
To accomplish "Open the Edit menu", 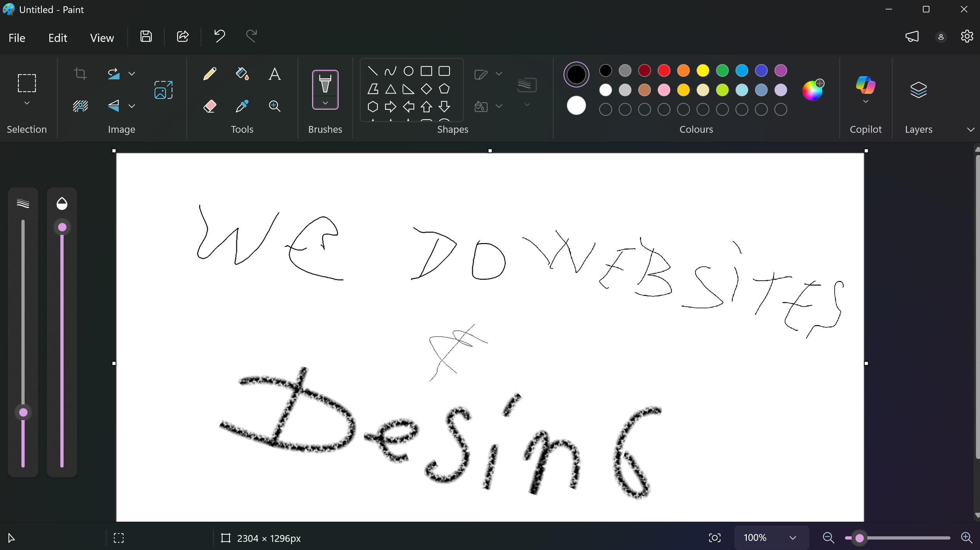I will (58, 38).
